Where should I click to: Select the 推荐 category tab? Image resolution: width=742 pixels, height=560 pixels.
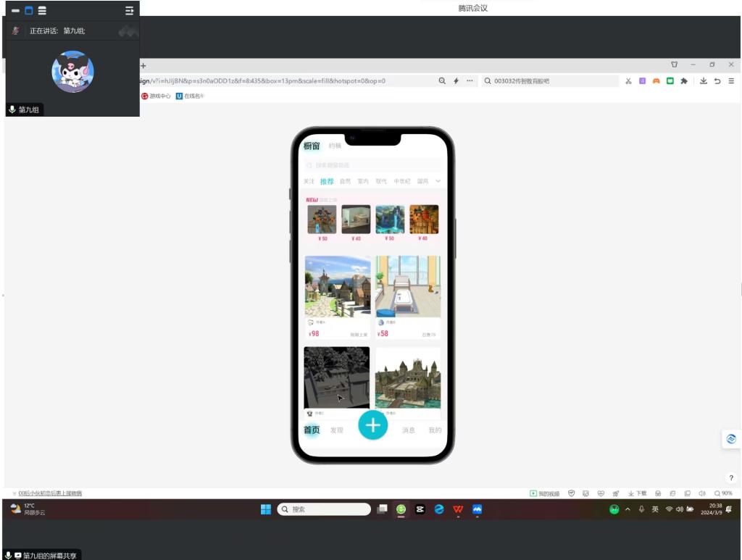click(x=327, y=181)
